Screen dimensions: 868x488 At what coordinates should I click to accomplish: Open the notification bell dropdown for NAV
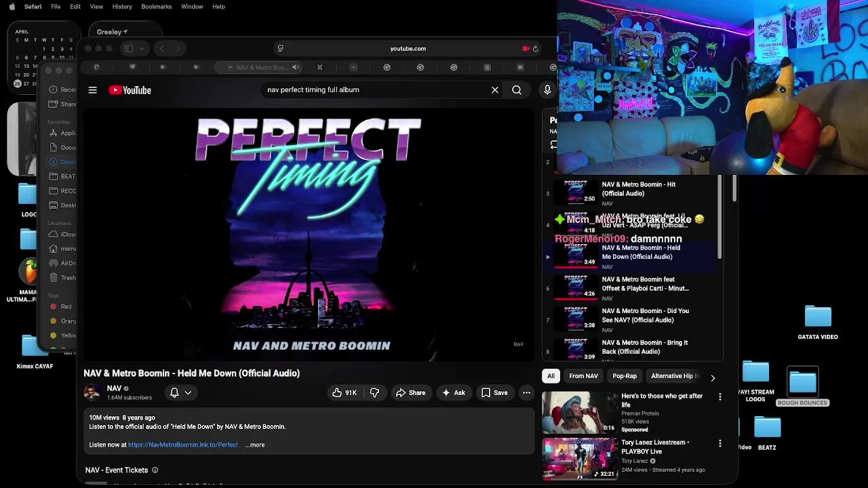click(x=180, y=392)
